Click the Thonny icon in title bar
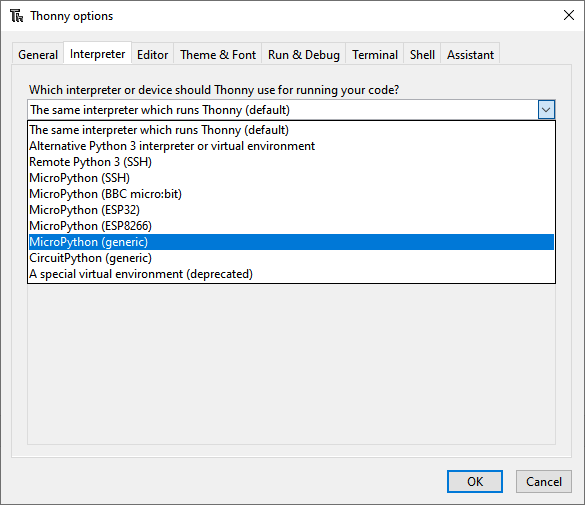Viewport: 585px width, 505px height. pyautogui.click(x=16, y=16)
